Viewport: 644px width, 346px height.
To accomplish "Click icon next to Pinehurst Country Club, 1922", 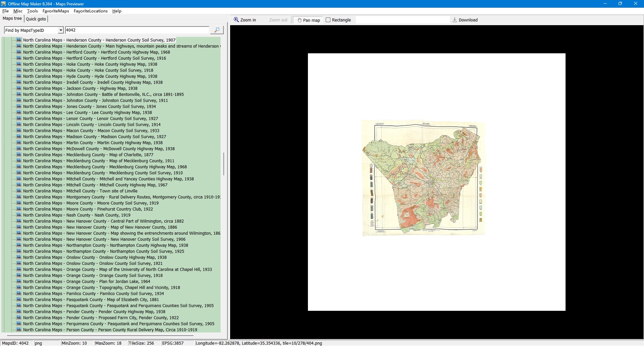I will click(x=19, y=209).
